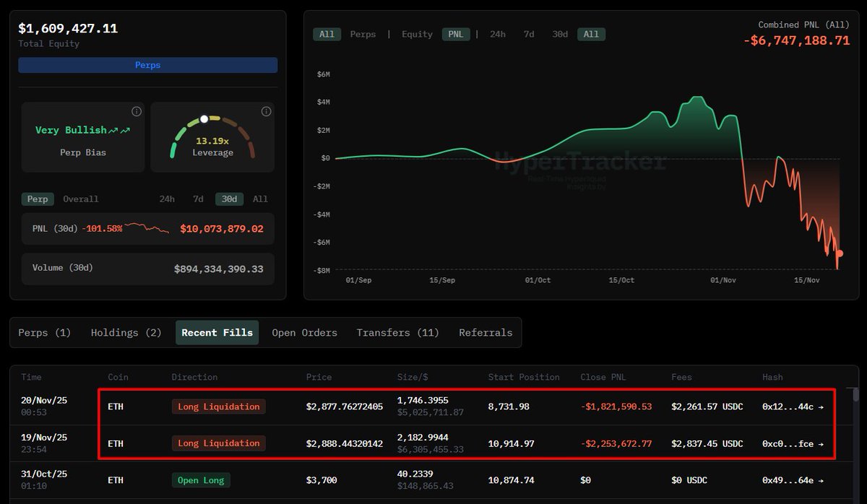Select 24h range in stats panel
The width and height of the screenshot is (867, 504).
[167, 199]
